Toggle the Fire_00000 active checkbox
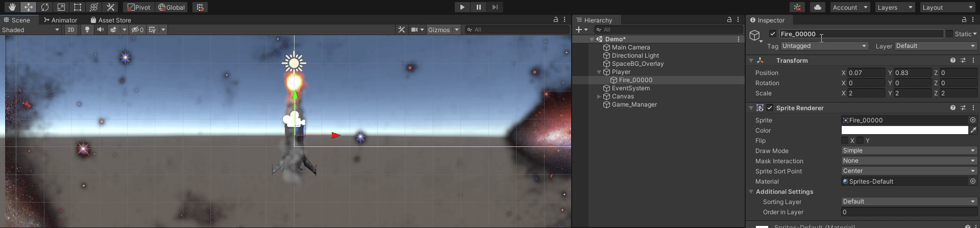Screen dimensions: 980x228 tap(773, 34)
